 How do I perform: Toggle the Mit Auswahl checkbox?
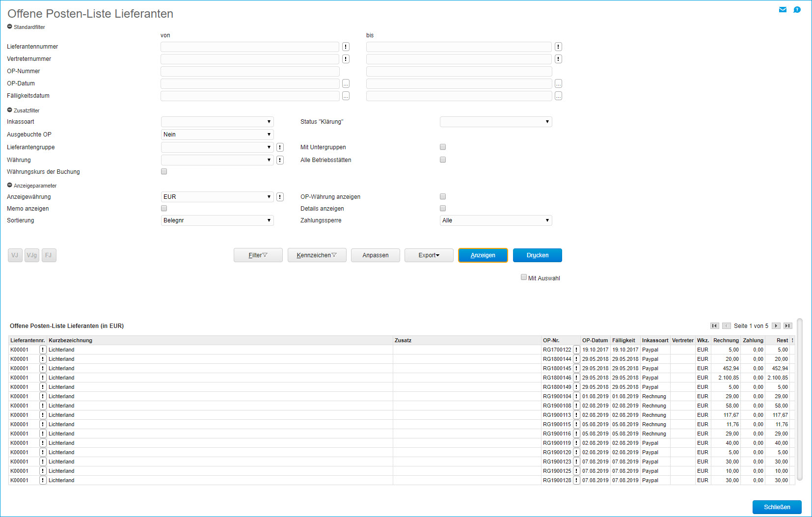(x=524, y=277)
